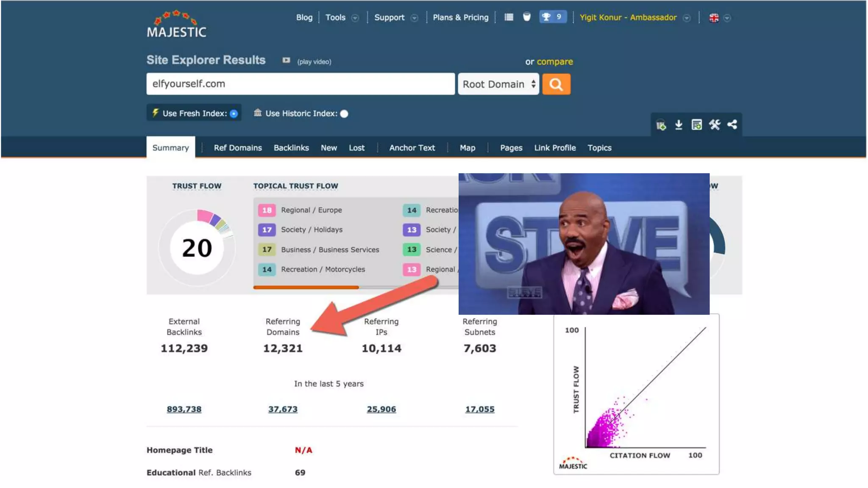Click the orange topical trust flow scrollbar
The width and height of the screenshot is (868, 488).
pyautogui.click(x=306, y=287)
